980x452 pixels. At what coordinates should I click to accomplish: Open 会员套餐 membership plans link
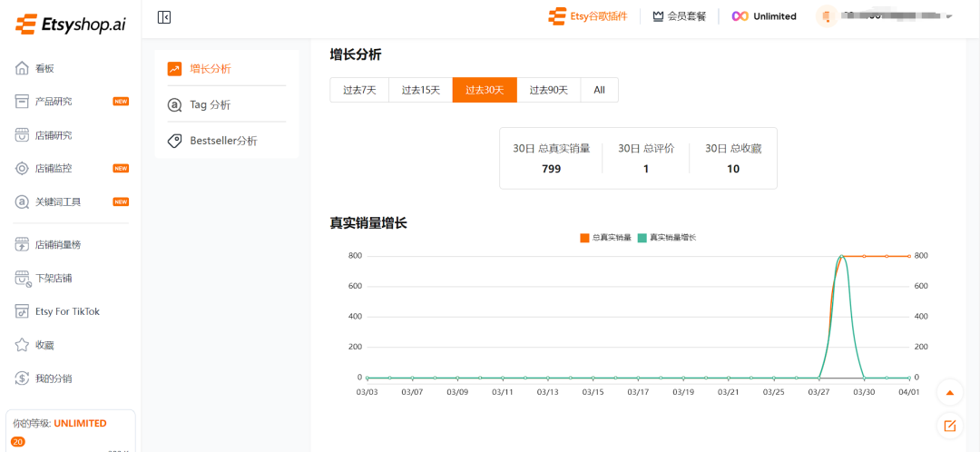click(687, 16)
